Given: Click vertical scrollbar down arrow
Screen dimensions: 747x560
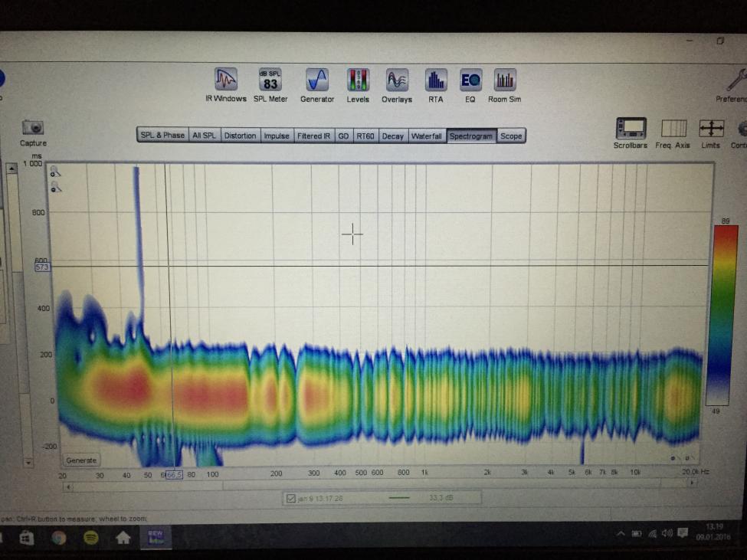Looking at the screenshot, I should [28, 463].
